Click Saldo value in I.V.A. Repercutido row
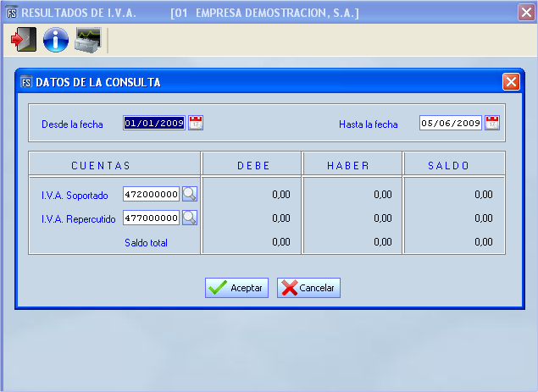 [484, 218]
